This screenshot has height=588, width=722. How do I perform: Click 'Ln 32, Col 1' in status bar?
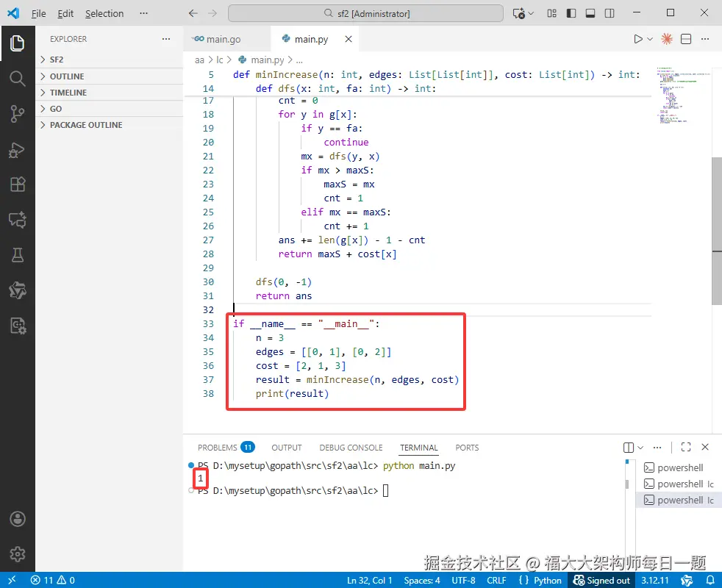[369, 580]
